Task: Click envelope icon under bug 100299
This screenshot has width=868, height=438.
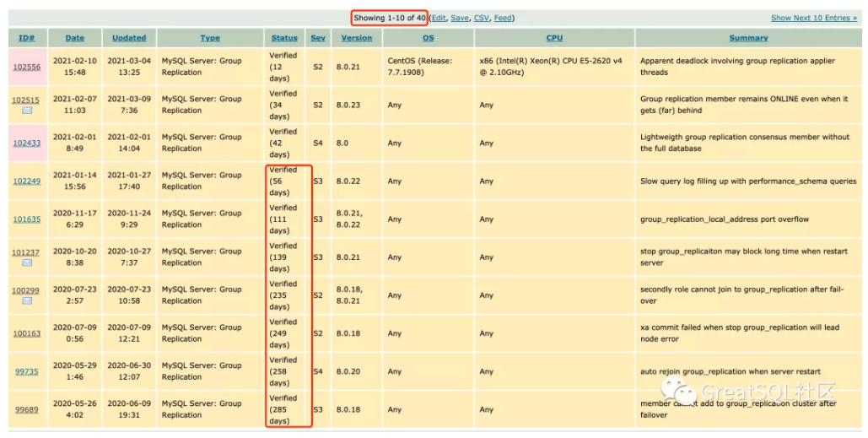Action: pyautogui.click(x=27, y=300)
